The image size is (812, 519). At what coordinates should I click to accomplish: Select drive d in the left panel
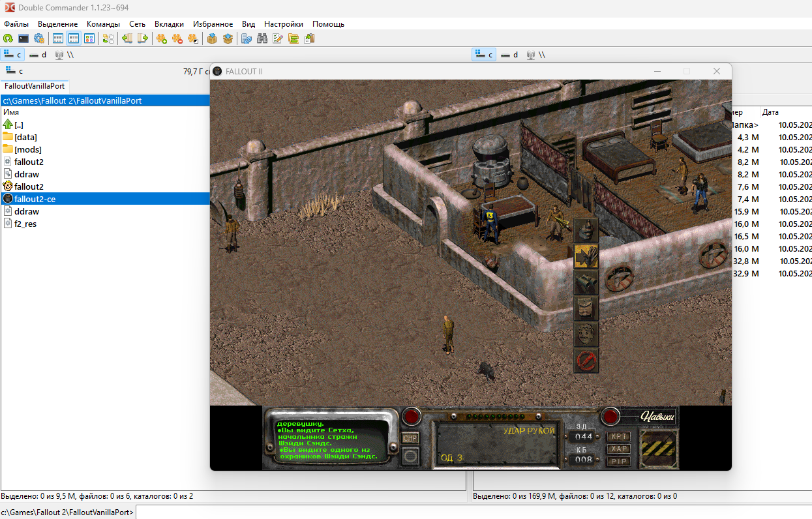point(38,55)
